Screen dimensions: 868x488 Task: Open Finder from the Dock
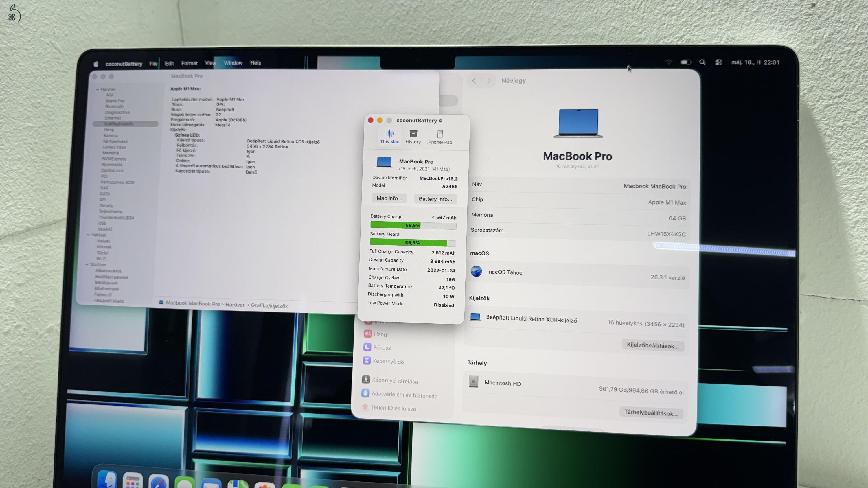coord(107,480)
